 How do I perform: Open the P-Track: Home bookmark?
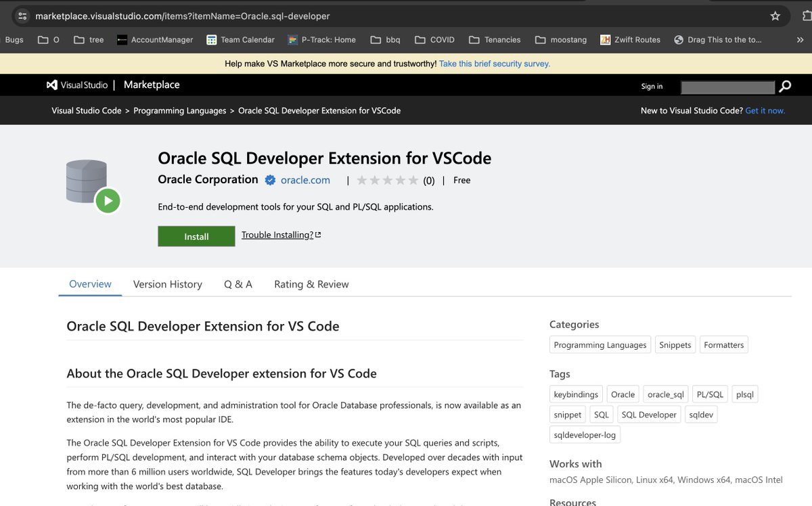point(321,40)
